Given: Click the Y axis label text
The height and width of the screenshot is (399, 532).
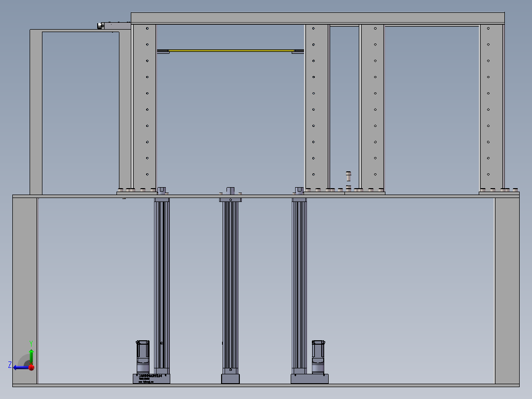Looking at the screenshot, I should pyautogui.click(x=31, y=343).
